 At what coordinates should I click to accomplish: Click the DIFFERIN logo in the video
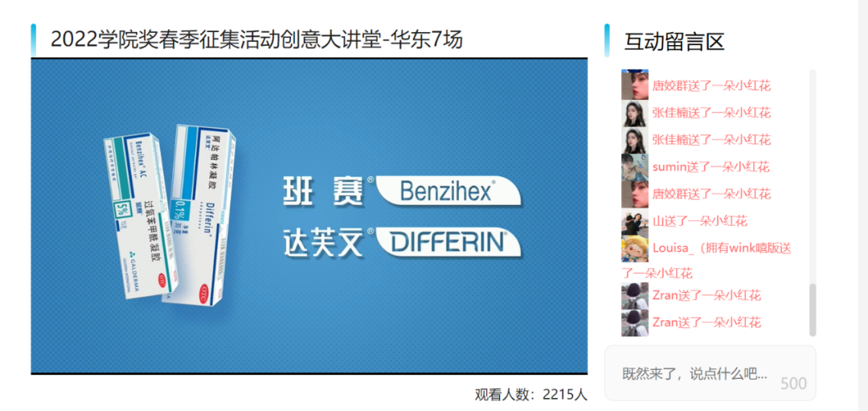448,243
